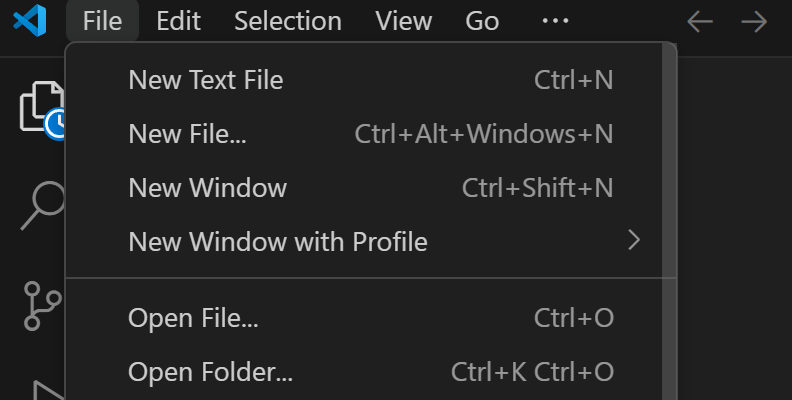Go back with the left arrow
792x400 pixels.
click(x=700, y=21)
